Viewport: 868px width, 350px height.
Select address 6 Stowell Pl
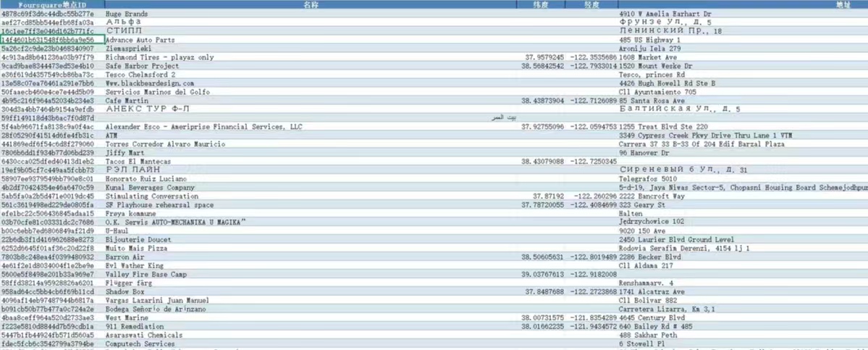tap(641, 344)
